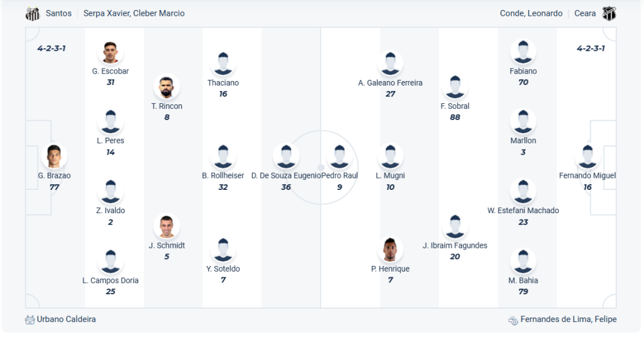Open G. Brazao's goalkeeper photo
Viewport: 644px width, 337px height.
(x=54, y=157)
